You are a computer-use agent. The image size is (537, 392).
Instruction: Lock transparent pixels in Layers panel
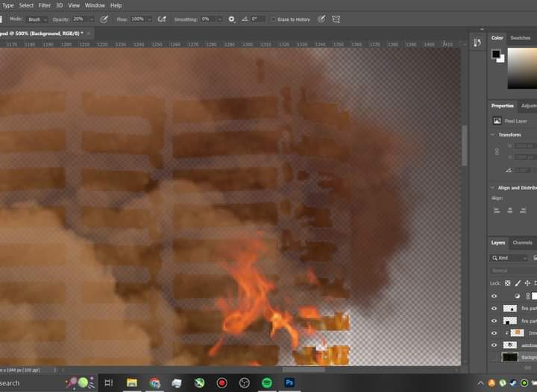click(508, 283)
